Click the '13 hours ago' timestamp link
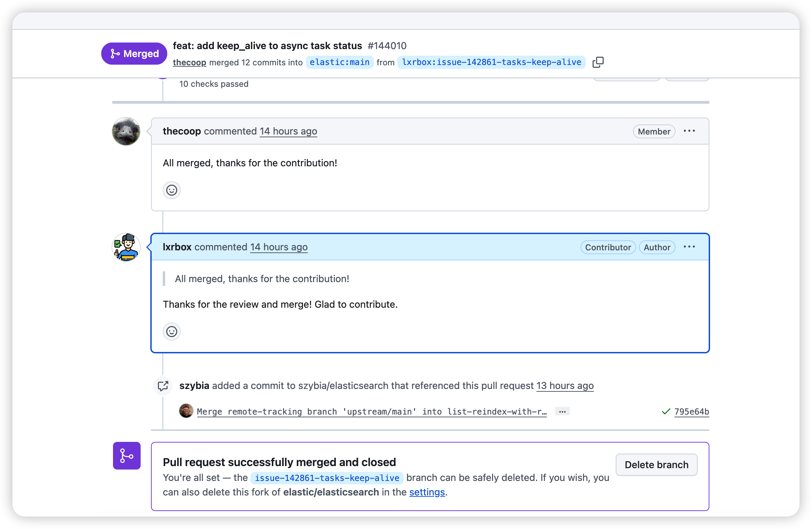 pos(565,386)
